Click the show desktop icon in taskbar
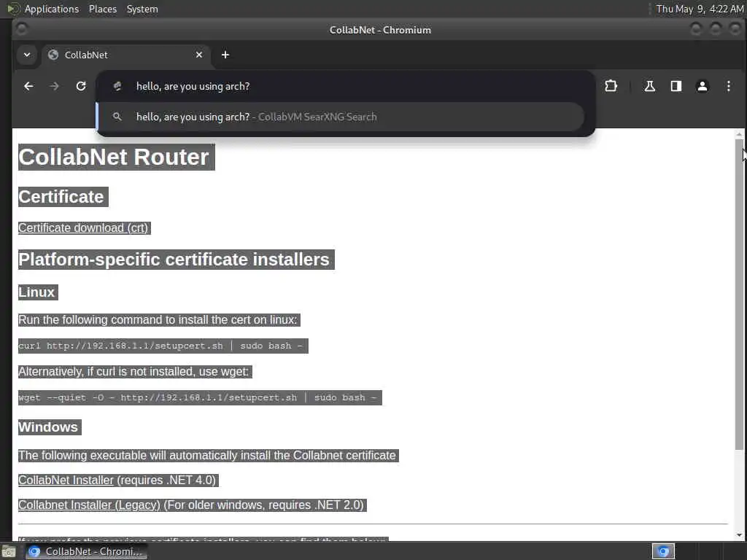747x560 pixels. (x=9, y=551)
